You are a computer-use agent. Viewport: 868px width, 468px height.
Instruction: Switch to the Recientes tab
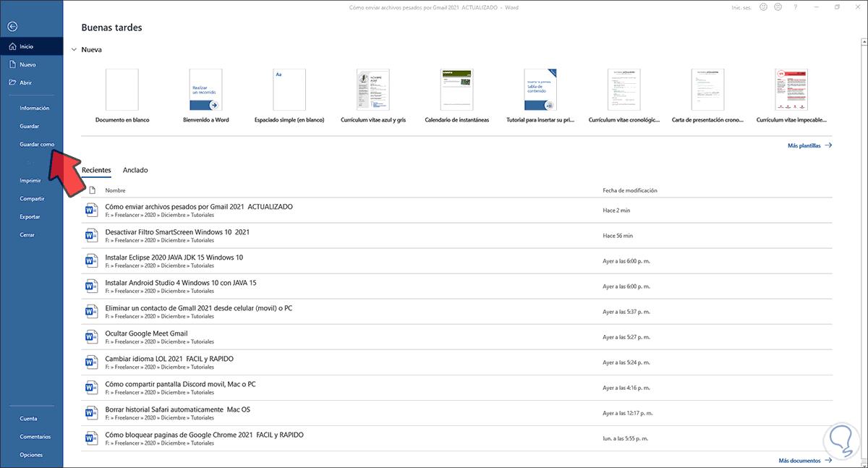pyautogui.click(x=96, y=170)
